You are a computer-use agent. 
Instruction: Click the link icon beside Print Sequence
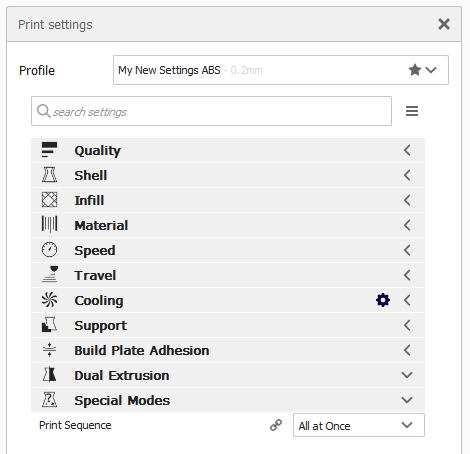point(276,425)
